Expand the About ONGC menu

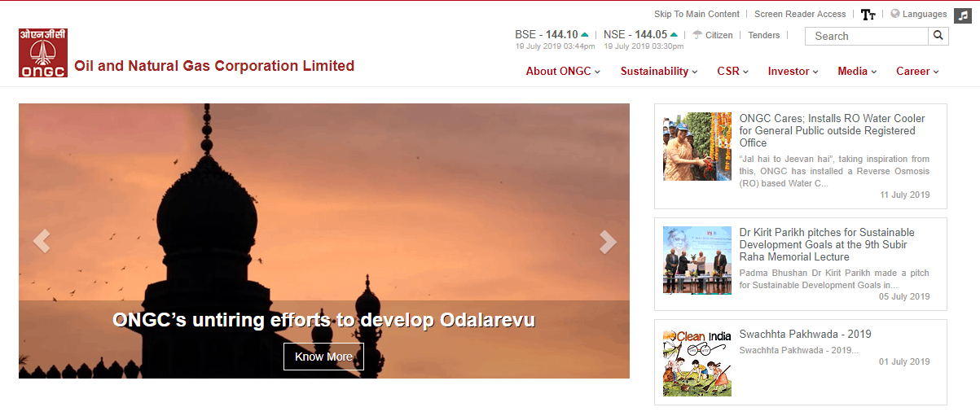563,71
